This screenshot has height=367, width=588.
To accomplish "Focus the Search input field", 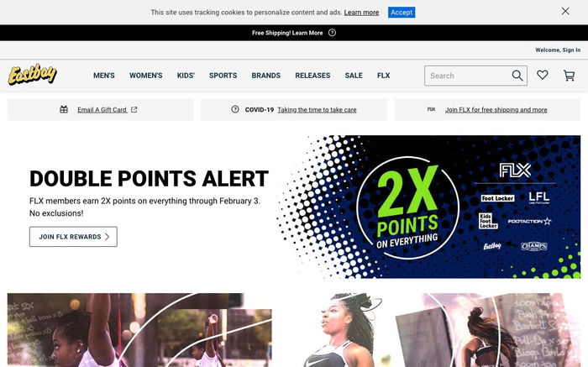I will (468, 76).
